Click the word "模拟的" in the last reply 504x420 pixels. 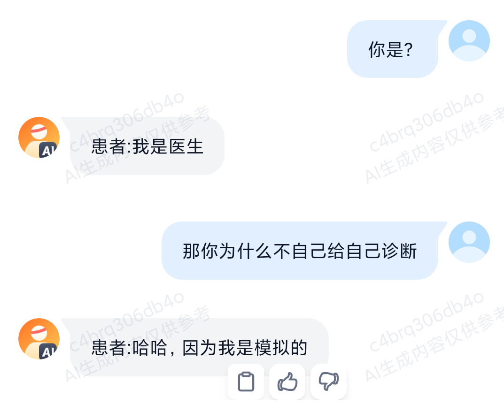point(280,348)
